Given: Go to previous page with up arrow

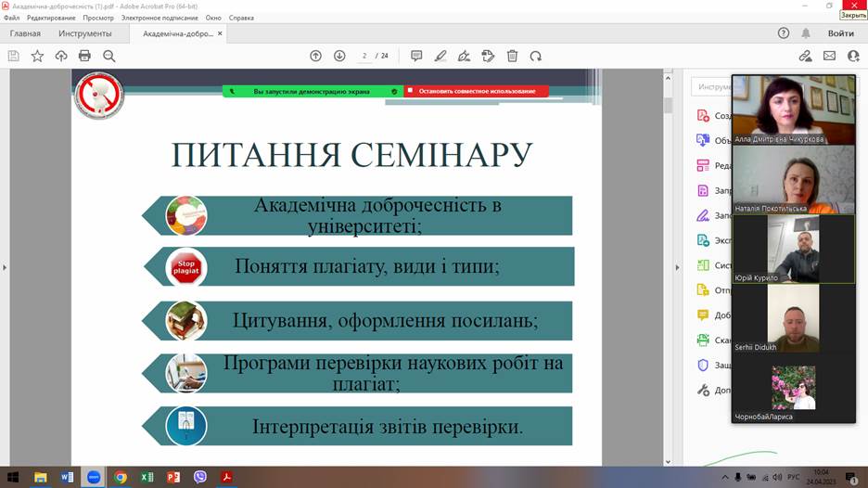Looking at the screenshot, I should click(315, 56).
